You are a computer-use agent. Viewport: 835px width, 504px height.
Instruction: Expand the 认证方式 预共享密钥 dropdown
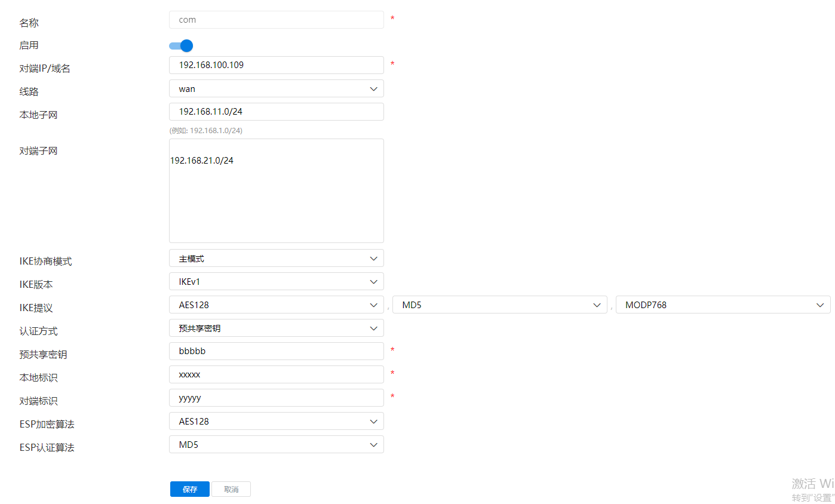coord(276,328)
